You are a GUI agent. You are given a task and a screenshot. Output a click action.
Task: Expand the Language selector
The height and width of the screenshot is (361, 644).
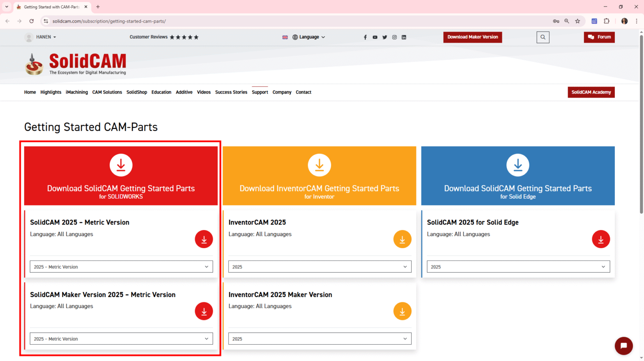(309, 37)
